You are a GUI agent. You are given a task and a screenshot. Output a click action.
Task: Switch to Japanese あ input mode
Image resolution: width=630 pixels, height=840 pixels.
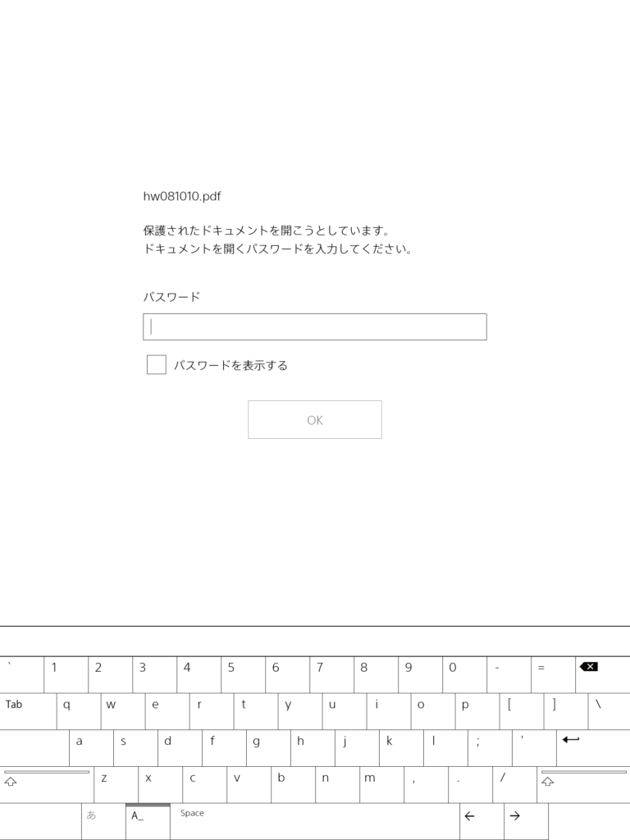click(x=103, y=821)
